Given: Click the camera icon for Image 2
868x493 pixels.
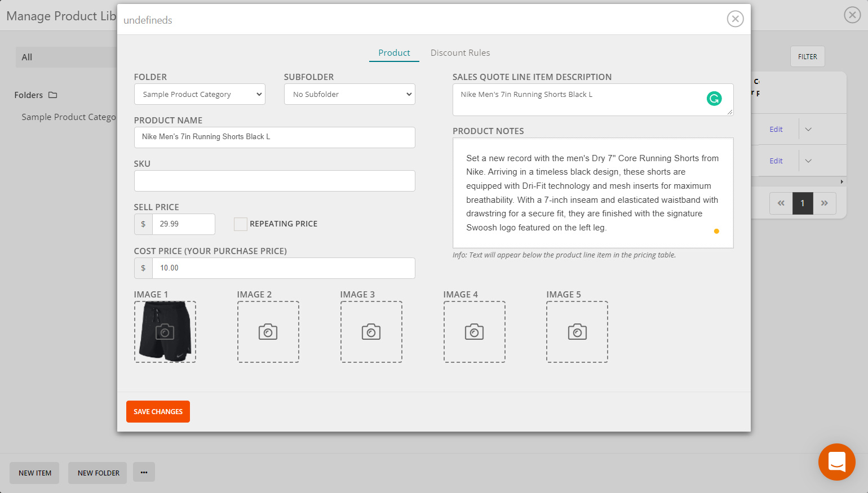Looking at the screenshot, I should (268, 331).
